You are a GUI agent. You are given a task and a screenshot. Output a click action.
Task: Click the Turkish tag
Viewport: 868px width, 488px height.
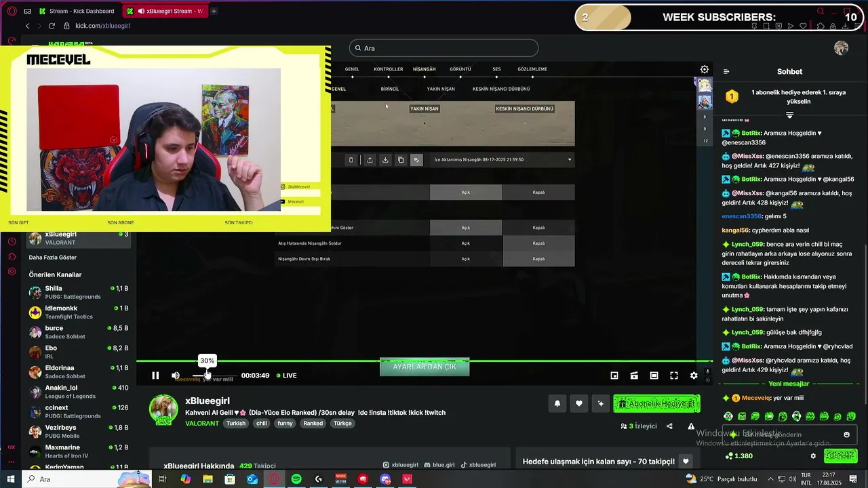click(236, 423)
